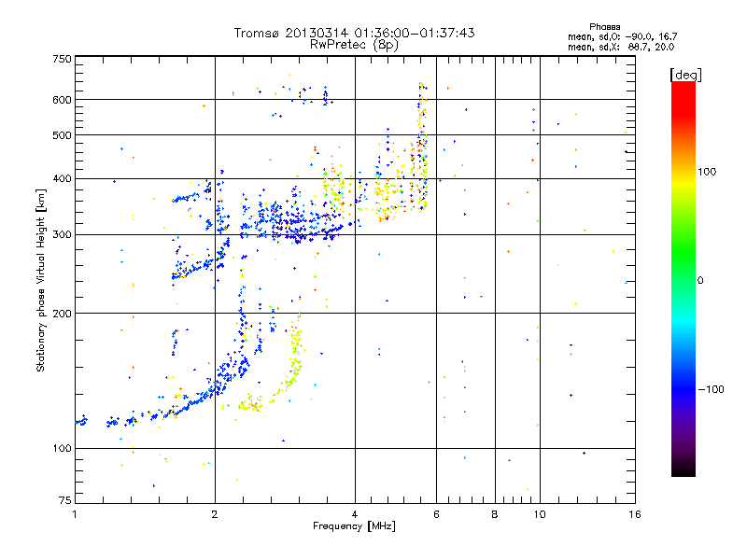Click the y-axis label '400'
Image resolution: width=747 pixels, height=560 pixels.
point(62,179)
